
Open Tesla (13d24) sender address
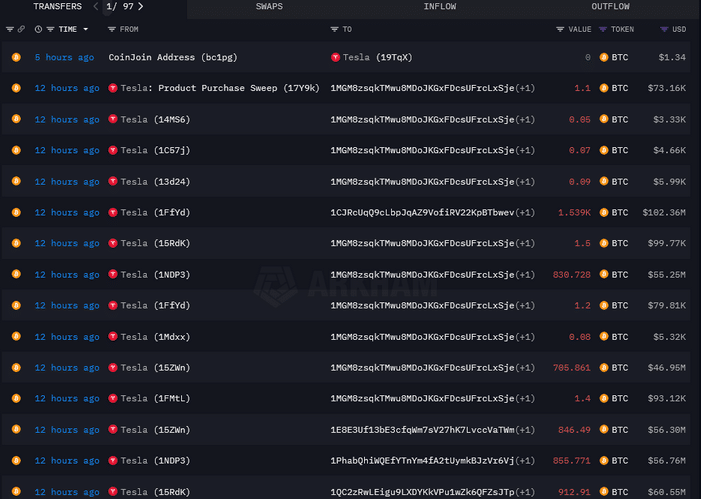pyautogui.click(x=155, y=182)
